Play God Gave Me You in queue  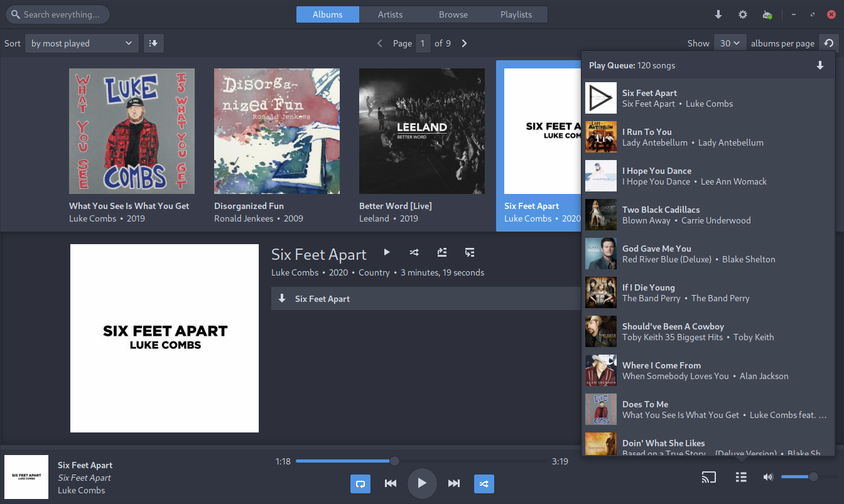708,254
